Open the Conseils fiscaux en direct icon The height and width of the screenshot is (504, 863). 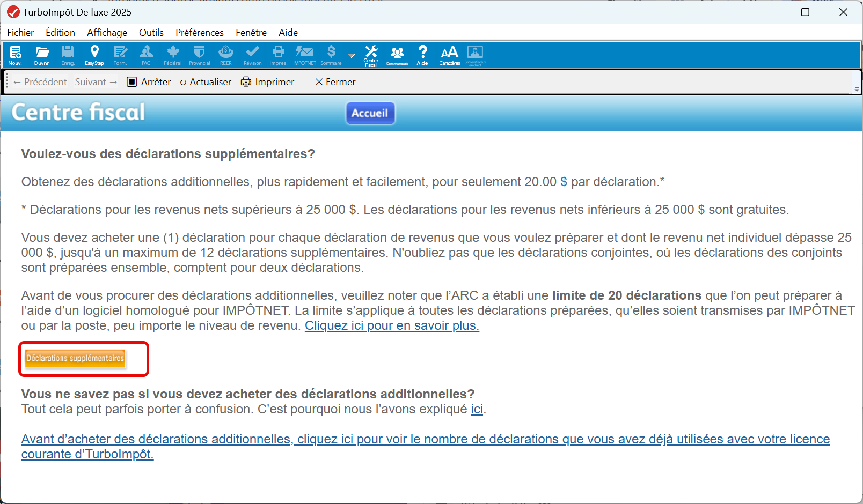[475, 55]
